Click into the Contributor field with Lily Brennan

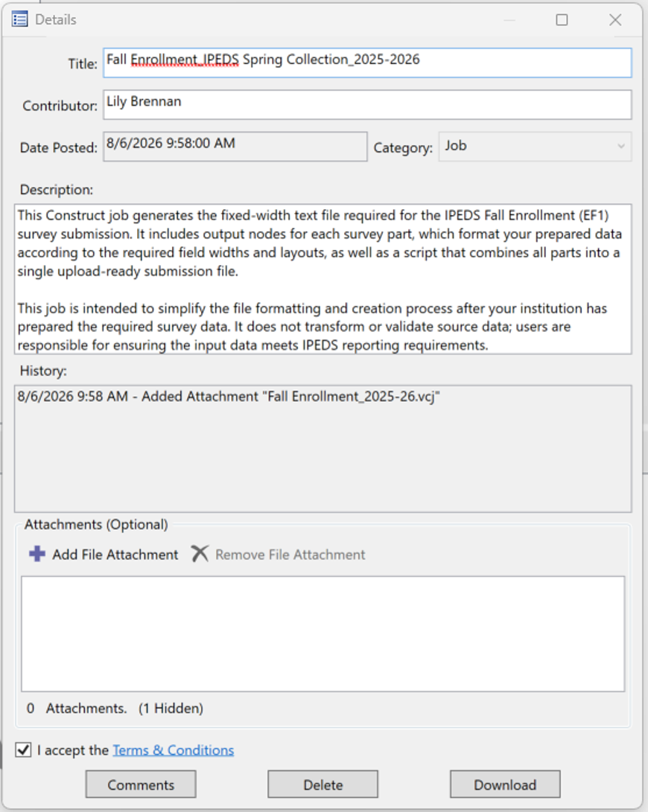[x=367, y=105]
